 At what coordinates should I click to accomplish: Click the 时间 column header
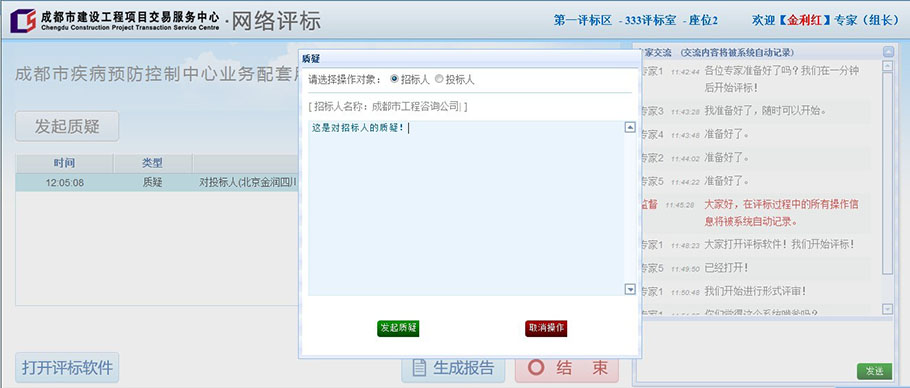pyautogui.click(x=64, y=163)
